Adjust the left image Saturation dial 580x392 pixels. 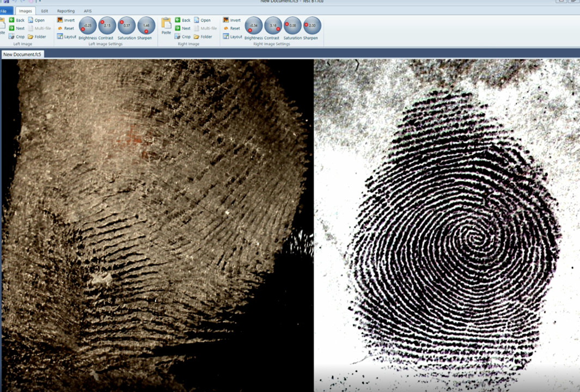coord(126,26)
